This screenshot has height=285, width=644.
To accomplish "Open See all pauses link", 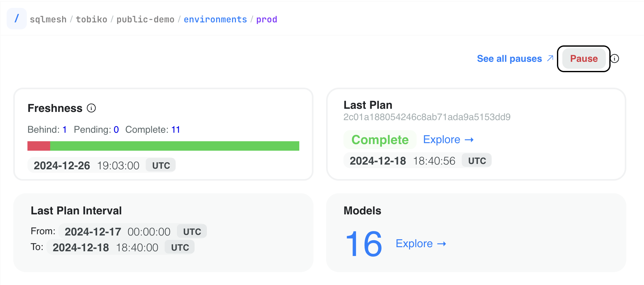I will point(509,59).
